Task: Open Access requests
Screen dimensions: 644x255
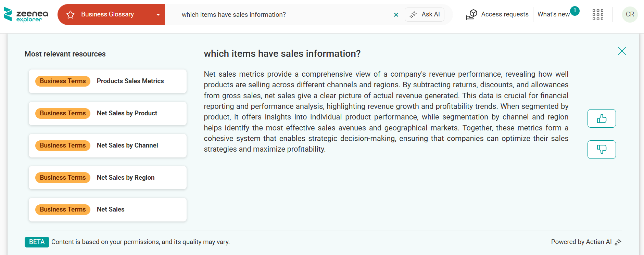Action: [497, 14]
